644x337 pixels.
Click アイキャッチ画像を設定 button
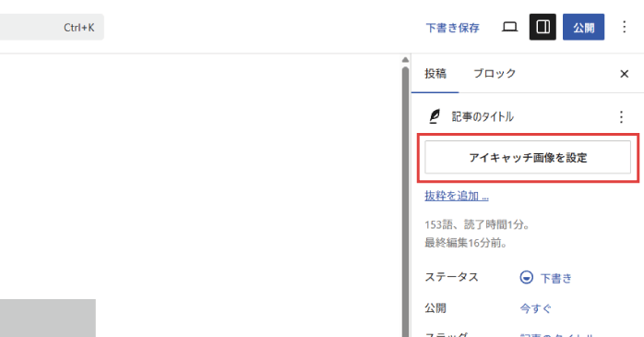[528, 157]
